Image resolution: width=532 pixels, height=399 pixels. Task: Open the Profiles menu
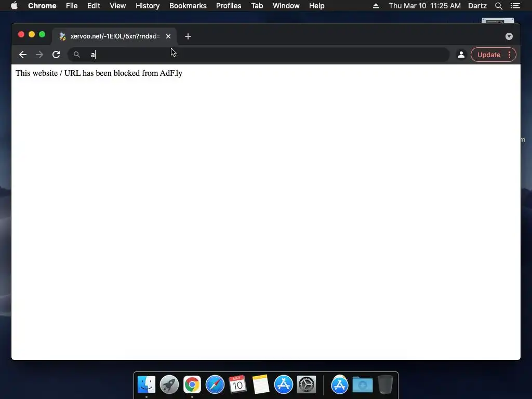229,6
